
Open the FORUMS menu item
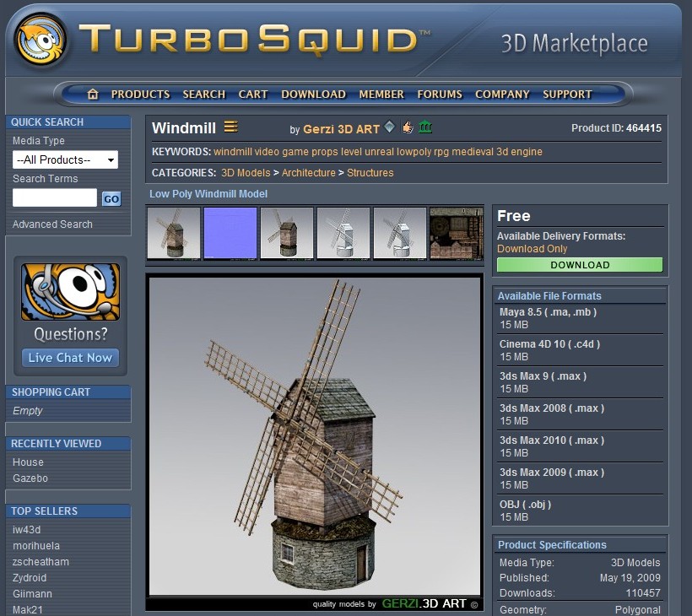click(439, 95)
